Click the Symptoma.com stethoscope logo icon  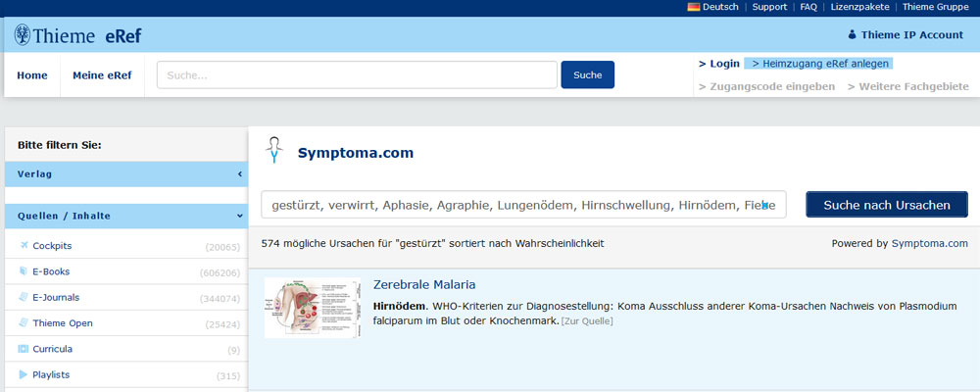pyautogui.click(x=273, y=149)
